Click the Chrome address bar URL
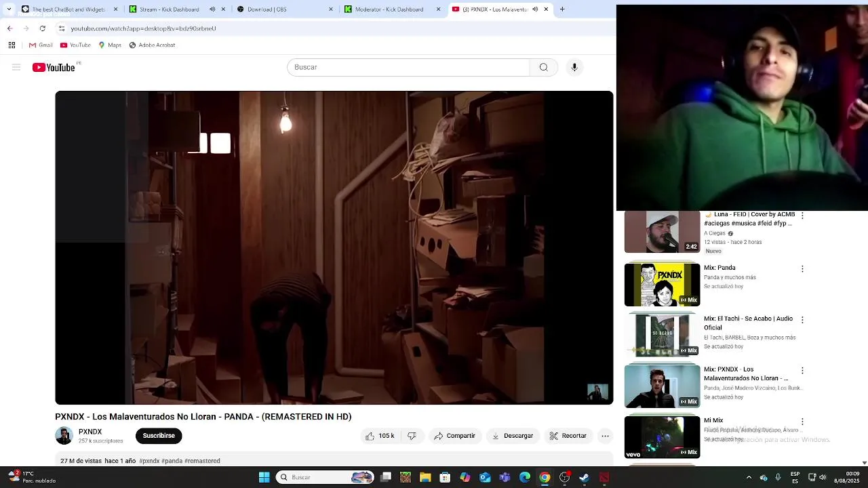This screenshot has width=868, height=488. [143, 28]
